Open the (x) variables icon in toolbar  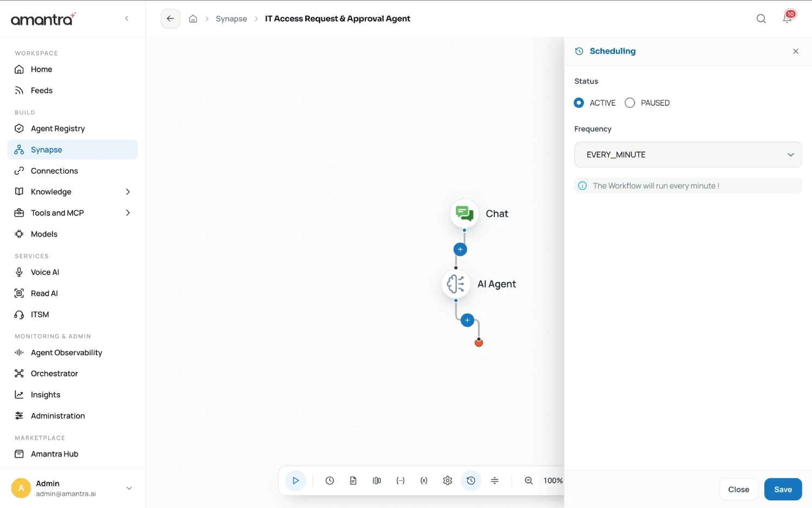pyautogui.click(x=424, y=480)
